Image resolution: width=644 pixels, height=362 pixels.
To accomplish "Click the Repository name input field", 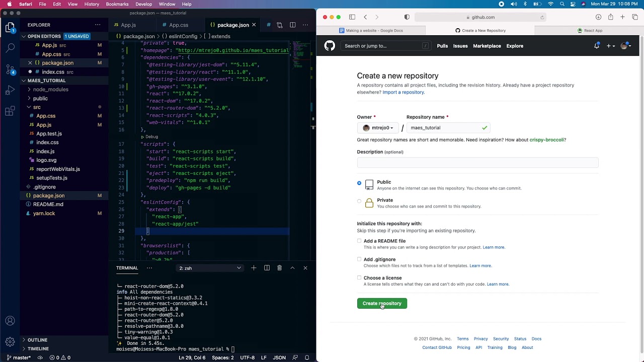I will click(448, 128).
